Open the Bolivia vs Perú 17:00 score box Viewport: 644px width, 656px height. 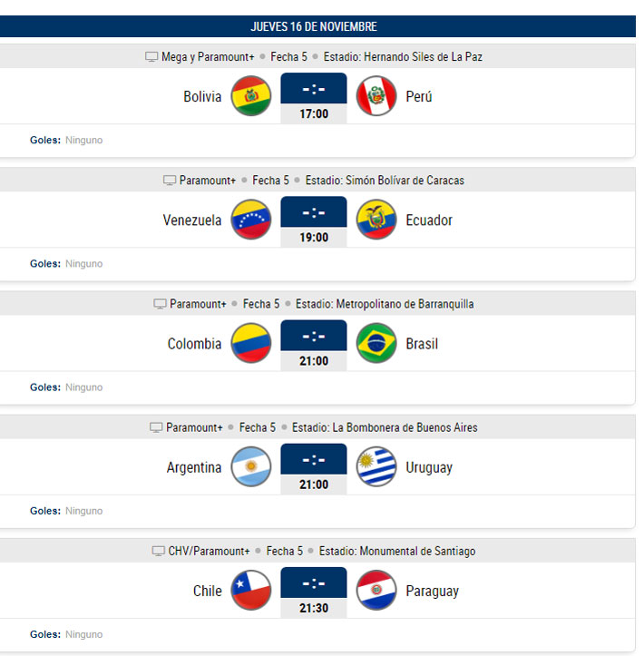tap(314, 97)
